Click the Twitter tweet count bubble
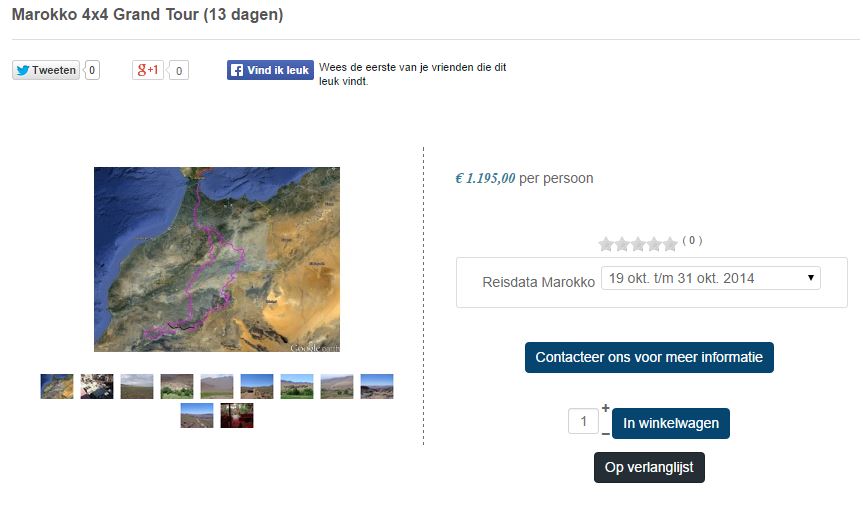 (x=92, y=70)
